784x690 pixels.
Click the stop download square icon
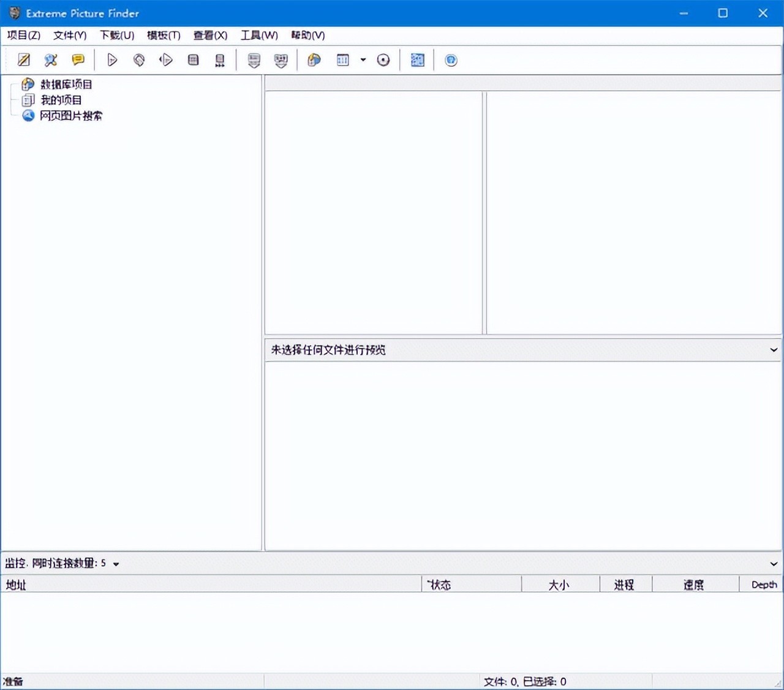193,60
